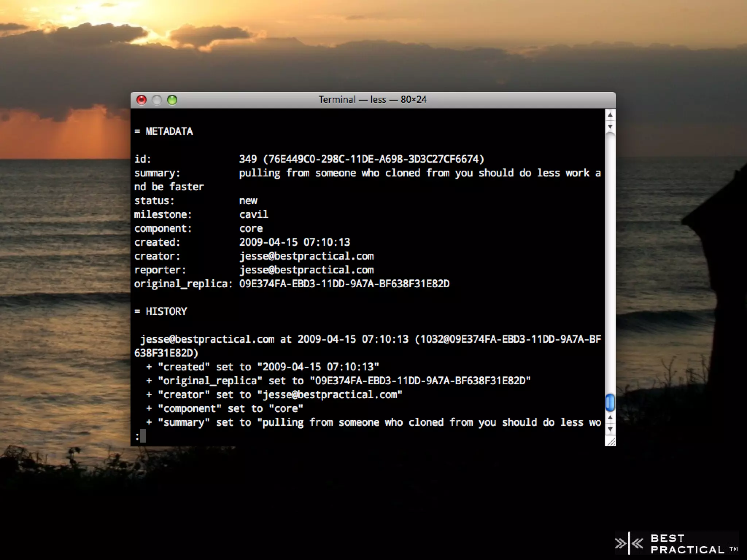Screen dimensions: 747x560
Task: Click the original_replica UUID value
Action: (344, 284)
